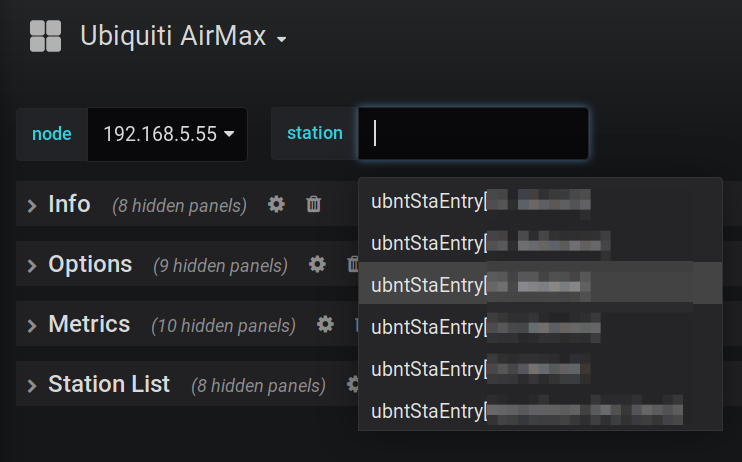
Task: Click the Options row trash icon
Action: 351,265
